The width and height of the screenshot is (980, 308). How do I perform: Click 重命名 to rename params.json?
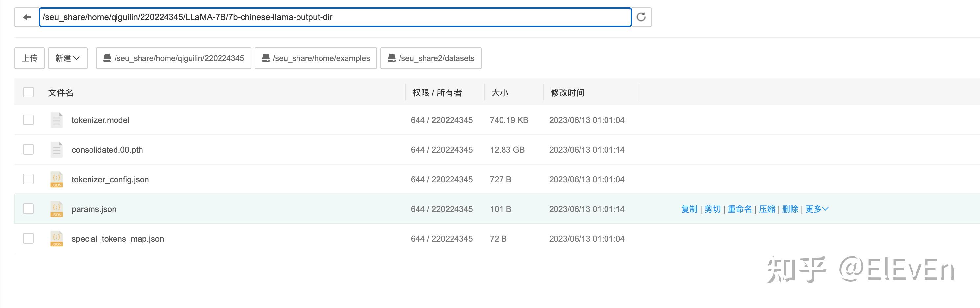coord(739,209)
